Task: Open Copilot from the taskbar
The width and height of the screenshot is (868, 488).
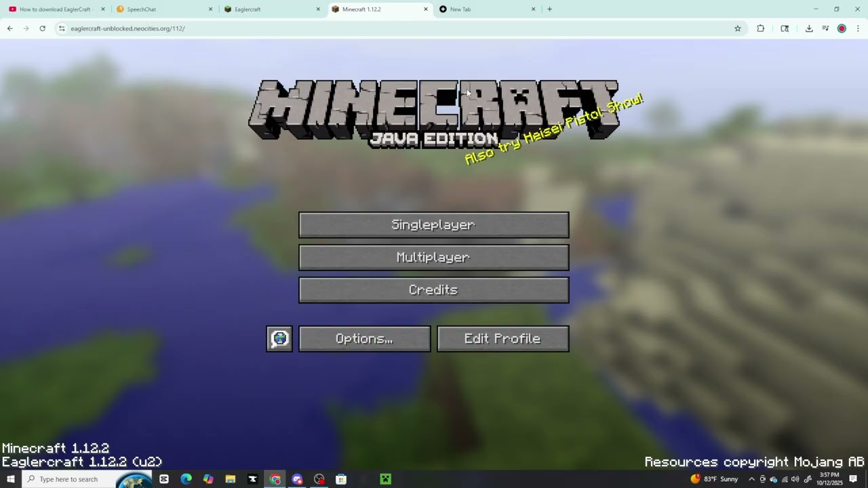Action: click(x=208, y=479)
